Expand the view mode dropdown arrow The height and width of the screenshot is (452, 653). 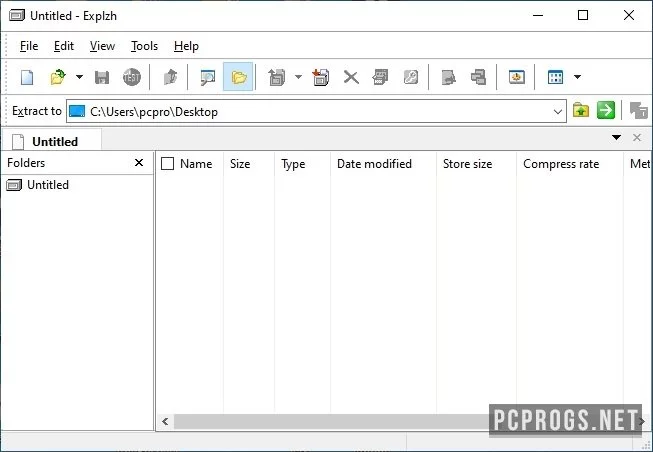tap(577, 77)
